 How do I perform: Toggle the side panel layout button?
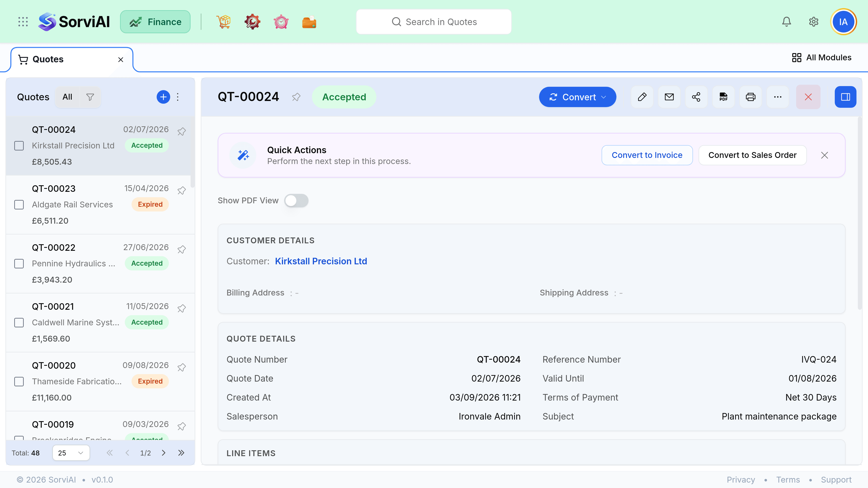pos(845,97)
